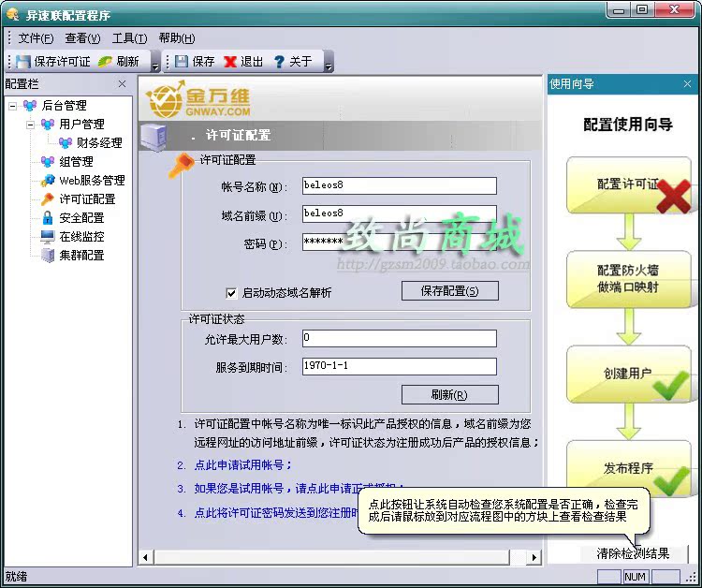The height and width of the screenshot is (588, 702).
Task: Open the 如果您是试用帐号 apply link
Action: pos(276,488)
